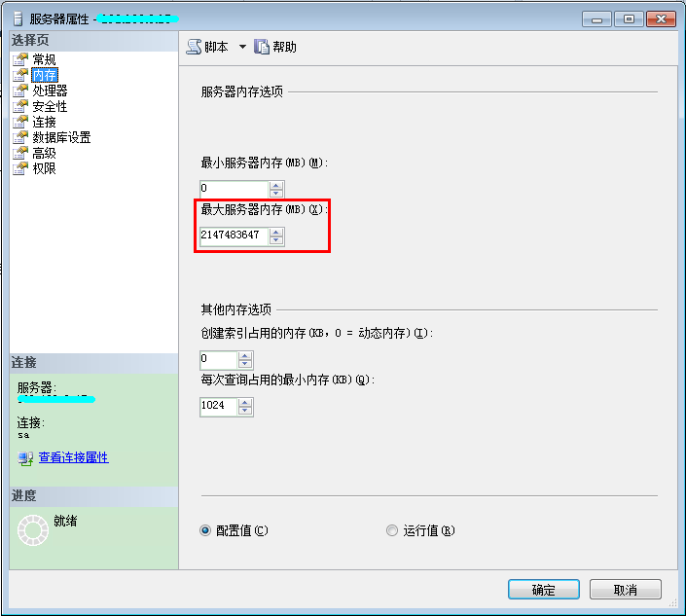Viewport: 686px width, 616px height.
Task: Select the 权限 page icon
Action: pyautogui.click(x=20, y=168)
